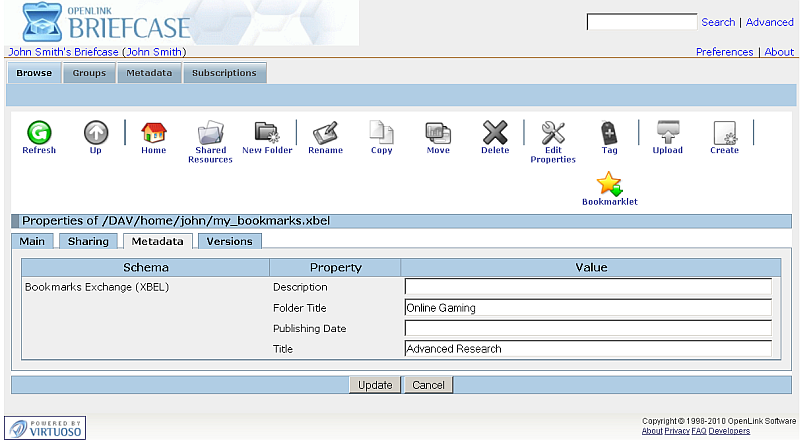Click the Bookmarklet star icon
The image size is (800, 441).
(x=609, y=184)
